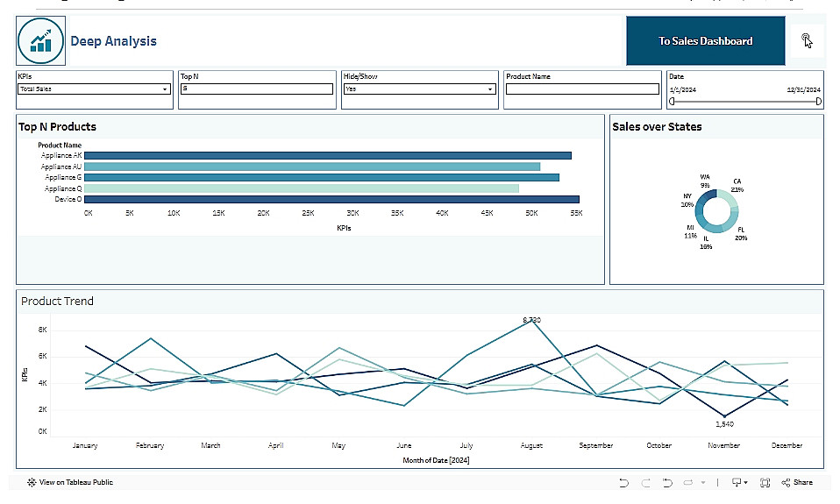Image resolution: width=840 pixels, height=504 pixels.
Task: Toggle the full screen icon
Action: tap(765, 483)
